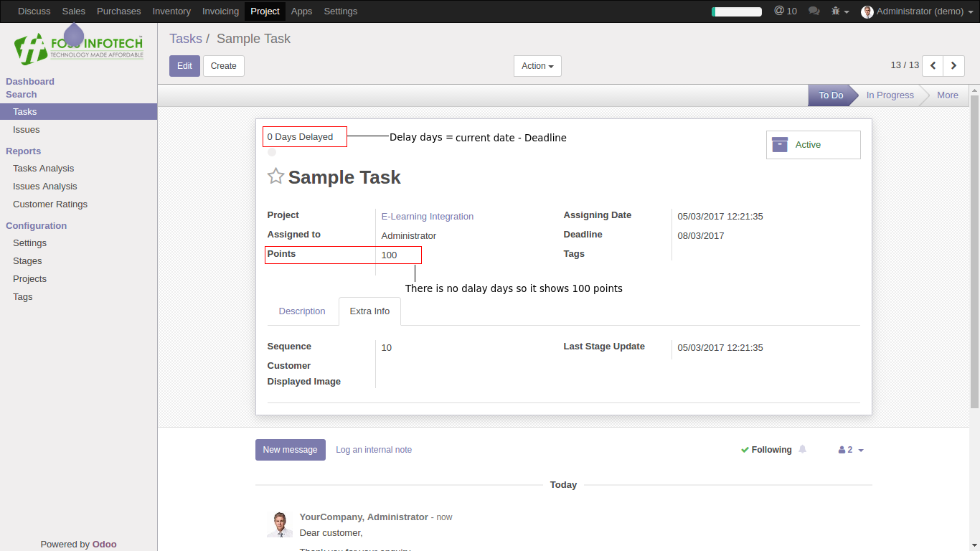980x551 pixels.
Task: Open the Invoicing menu
Action: (x=220, y=11)
